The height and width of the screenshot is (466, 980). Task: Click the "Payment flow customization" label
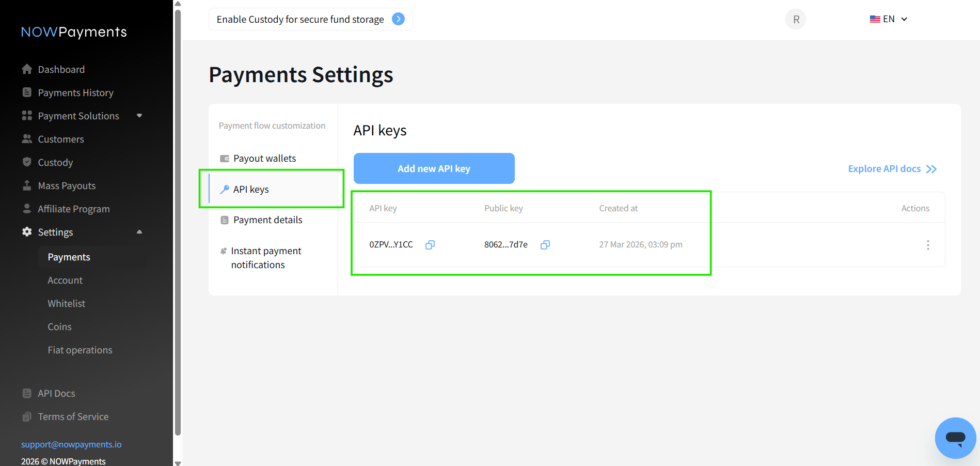tap(272, 126)
